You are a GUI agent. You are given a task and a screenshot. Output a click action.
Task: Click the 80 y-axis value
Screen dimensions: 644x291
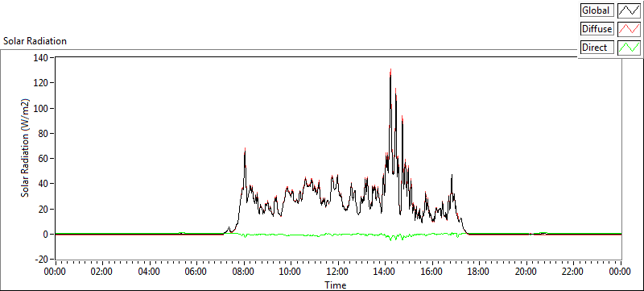(44, 133)
